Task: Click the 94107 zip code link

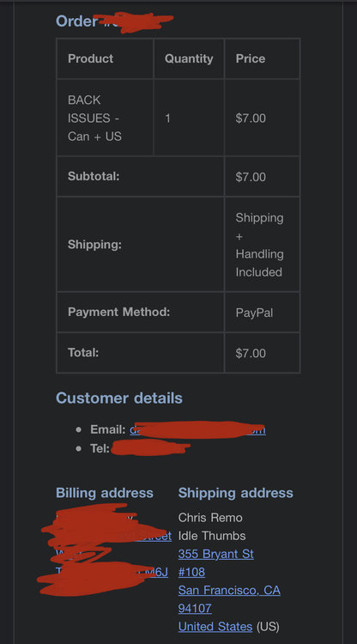Action: click(x=195, y=608)
